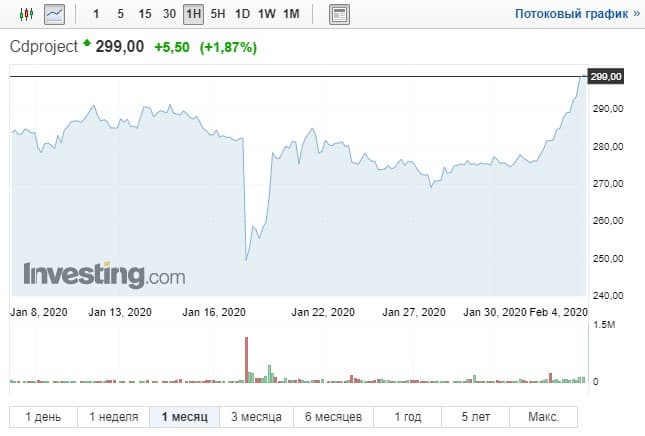The image size is (645, 436).
Task: Click the Investing.com logo watermark
Action: tap(105, 275)
